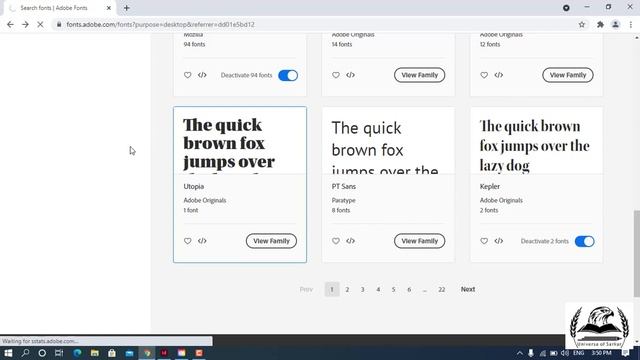Viewport: 640px width, 360px height.
Task: Go to page 4 of results
Action: (378, 289)
